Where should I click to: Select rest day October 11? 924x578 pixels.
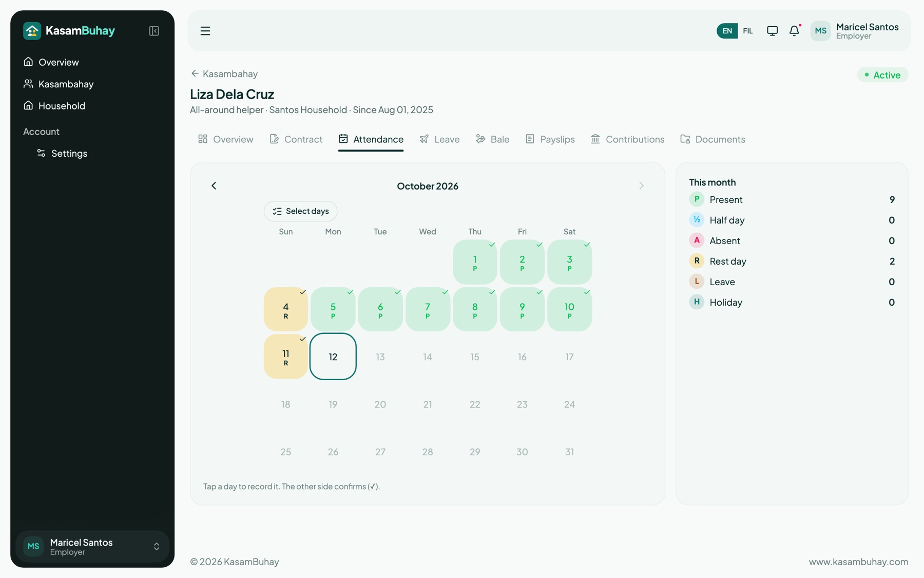click(286, 357)
